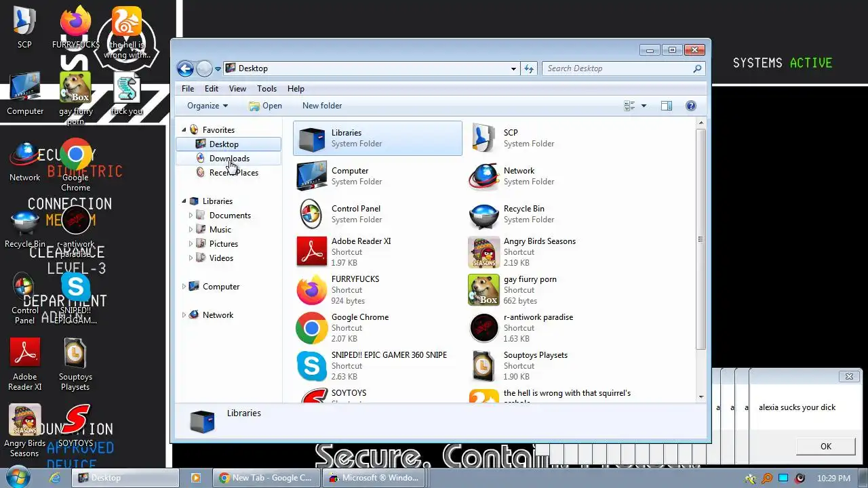Go to Downloads in Favorites
868x488 pixels.
[x=228, y=159]
